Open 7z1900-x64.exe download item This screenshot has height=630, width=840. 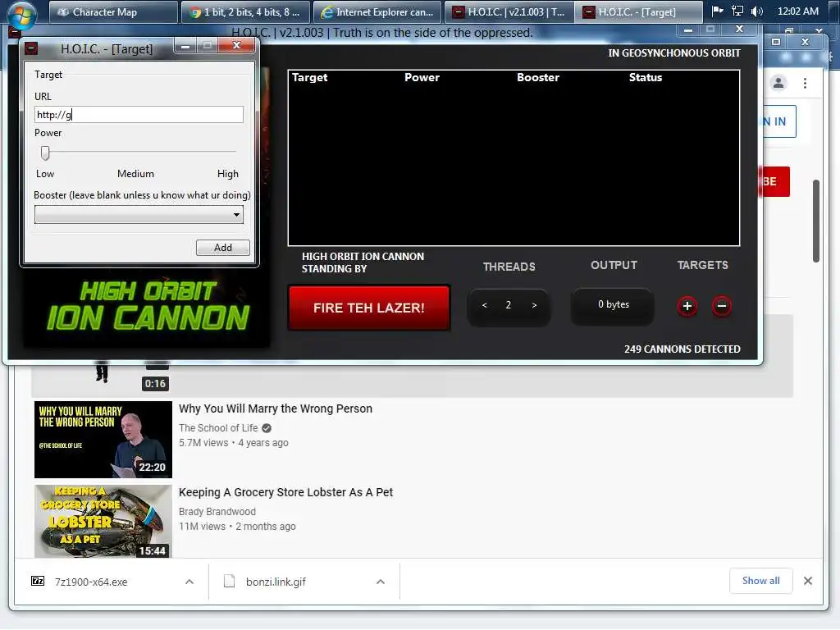pos(91,582)
